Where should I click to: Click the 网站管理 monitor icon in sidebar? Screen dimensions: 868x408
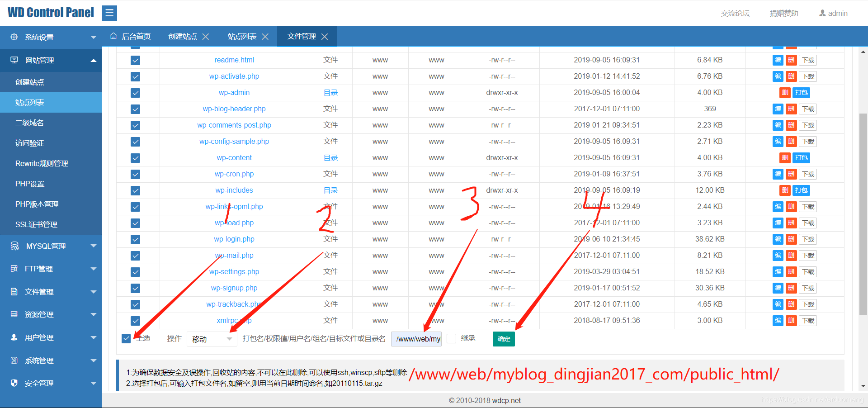pyautogui.click(x=14, y=60)
